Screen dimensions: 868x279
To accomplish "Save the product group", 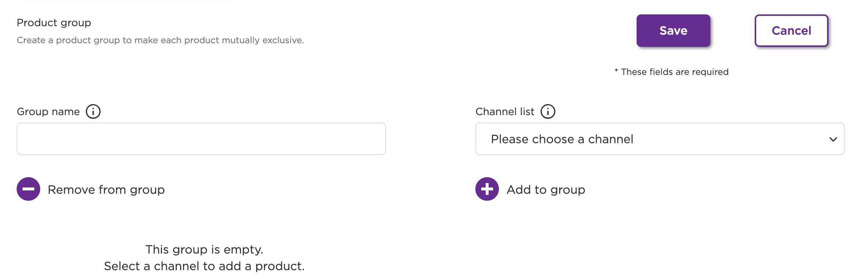I will point(673,31).
